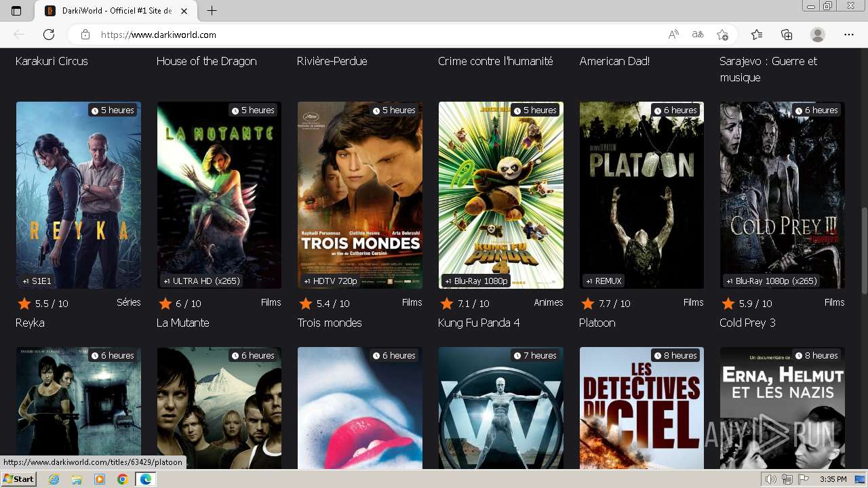Image resolution: width=868 pixels, height=488 pixels.
Task: Open Crime contre l'humanité title
Action: [496, 61]
